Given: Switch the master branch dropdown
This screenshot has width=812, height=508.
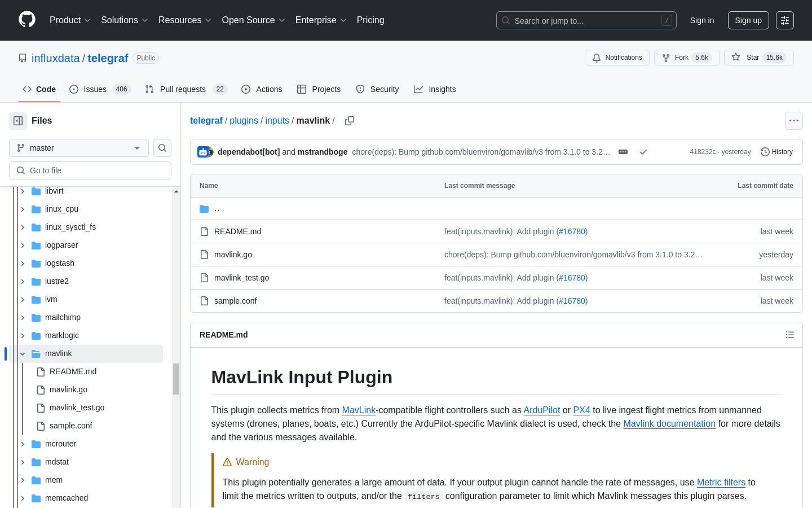Looking at the screenshot, I should tap(79, 148).
